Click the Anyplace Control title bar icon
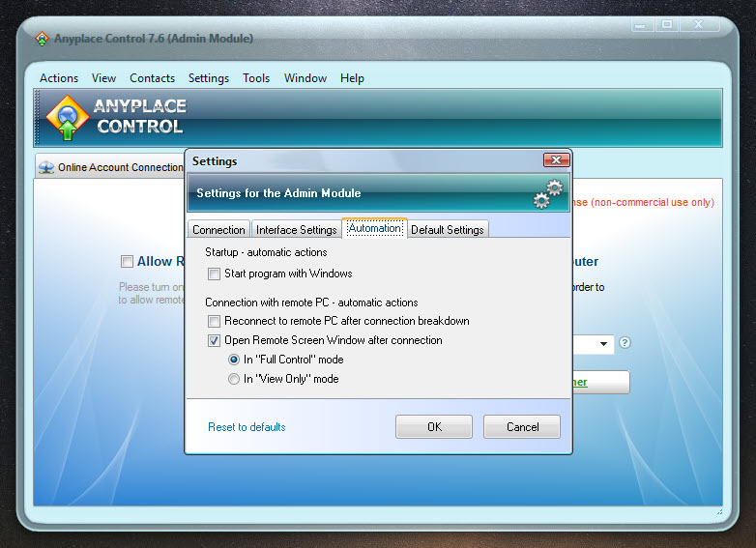 tap(42, 39)
